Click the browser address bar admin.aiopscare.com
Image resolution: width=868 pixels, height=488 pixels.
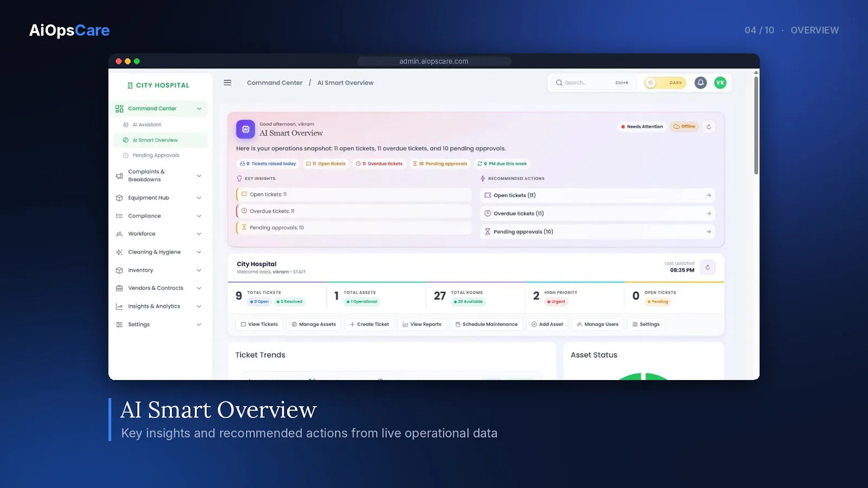(x=434, y=61)
